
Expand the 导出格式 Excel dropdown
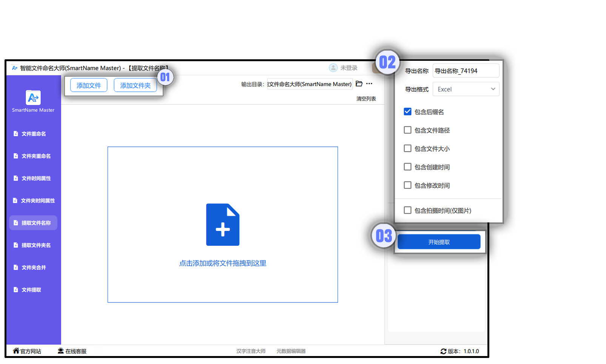coord(466,89)
